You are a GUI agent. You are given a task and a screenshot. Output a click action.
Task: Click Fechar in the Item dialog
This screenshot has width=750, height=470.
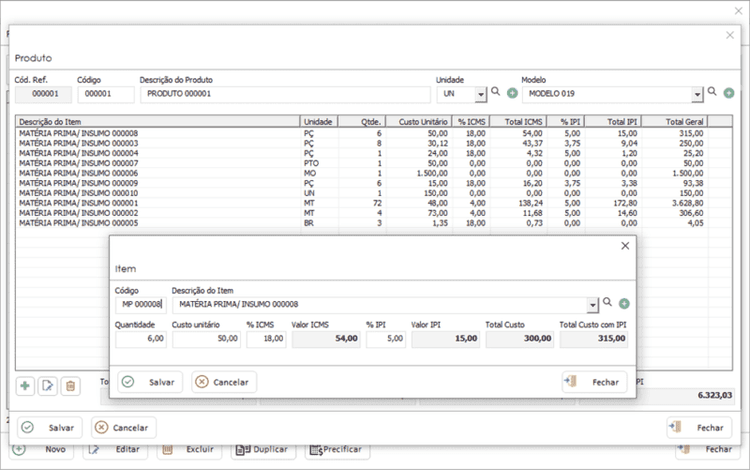[x=595, y=382]
